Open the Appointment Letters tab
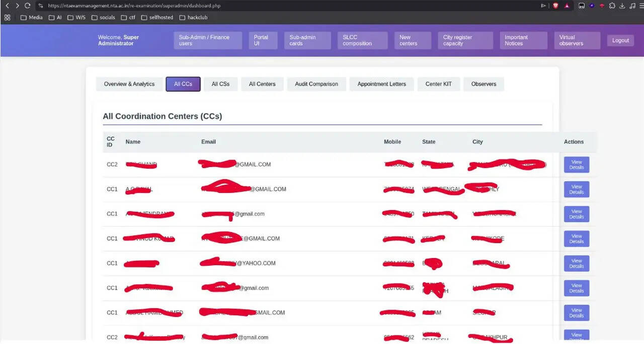 click(x=381, y=84)
